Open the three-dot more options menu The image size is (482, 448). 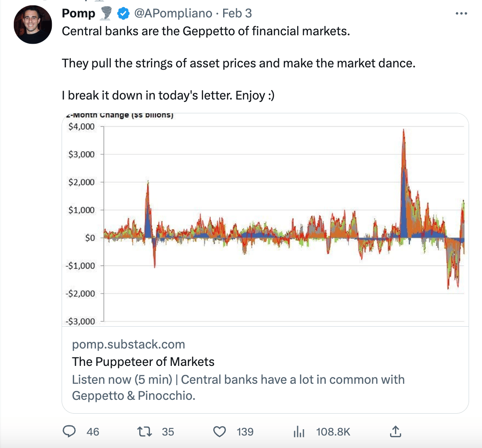(461, 14)
